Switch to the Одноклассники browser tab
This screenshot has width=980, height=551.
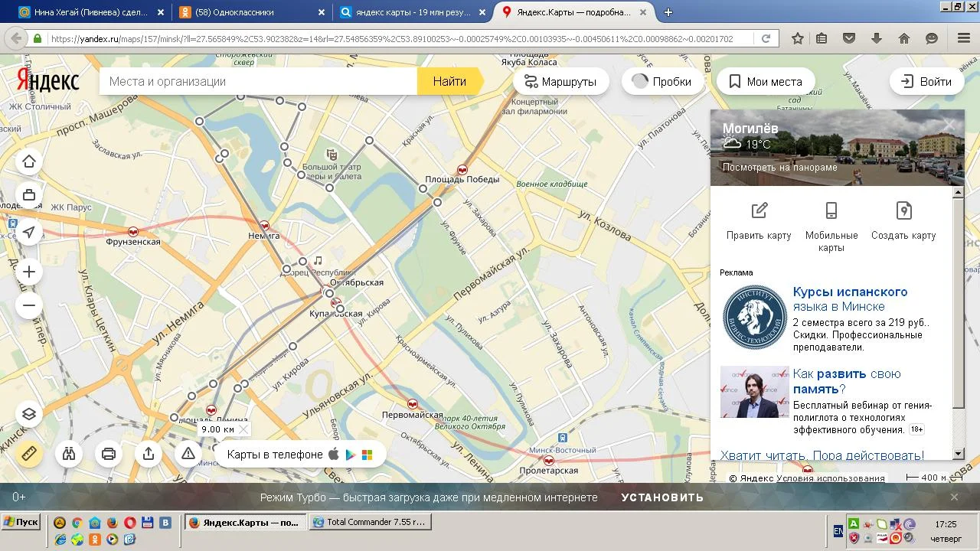pyautogui.click(x=245, y=12)
